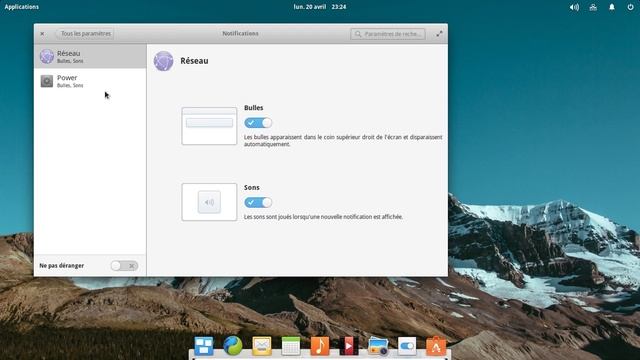Click the Notifications window title
This screenshot has height=360, width=640.
240,33
